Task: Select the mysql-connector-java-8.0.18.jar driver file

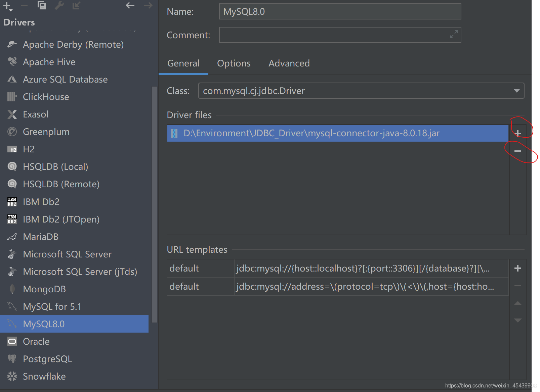Action: pos(338,133)
